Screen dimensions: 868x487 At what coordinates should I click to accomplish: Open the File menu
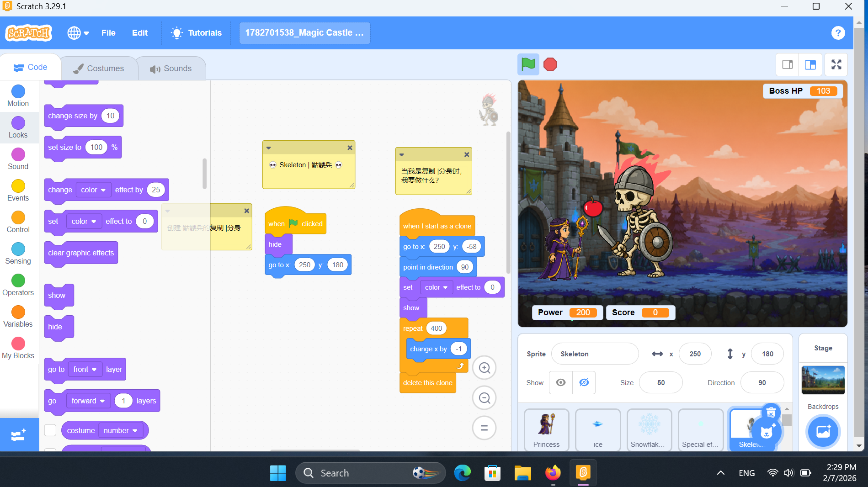[x=108, y=33]
